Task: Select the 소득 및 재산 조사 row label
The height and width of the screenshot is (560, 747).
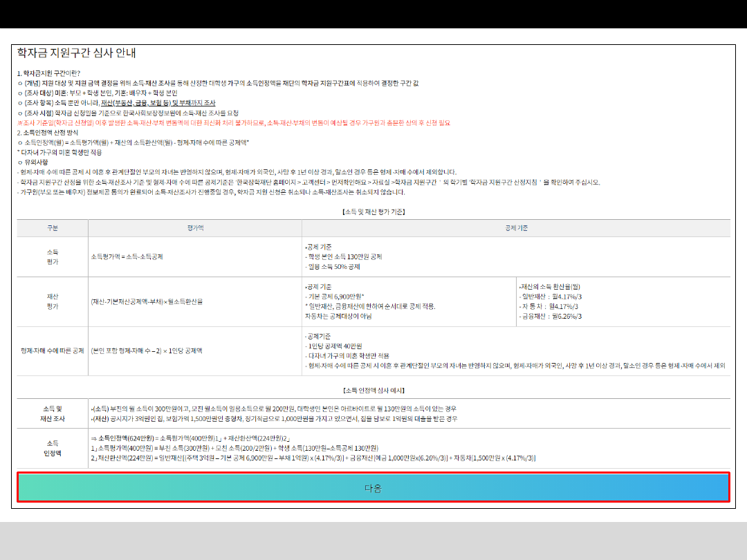Action: (x=53, y=413)
